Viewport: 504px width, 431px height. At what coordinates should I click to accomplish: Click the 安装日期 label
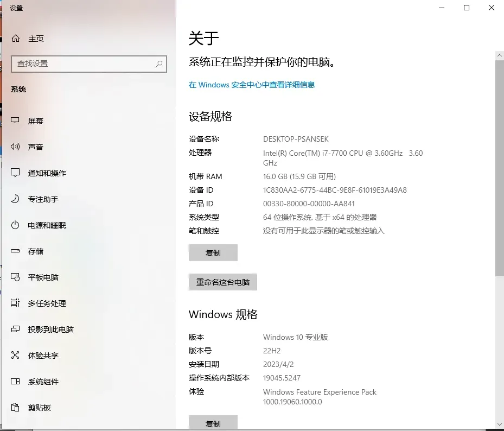coord(204,364)
